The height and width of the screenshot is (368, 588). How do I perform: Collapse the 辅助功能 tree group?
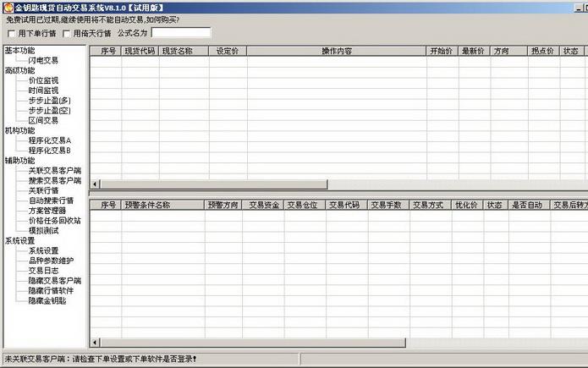pos(19,161)
